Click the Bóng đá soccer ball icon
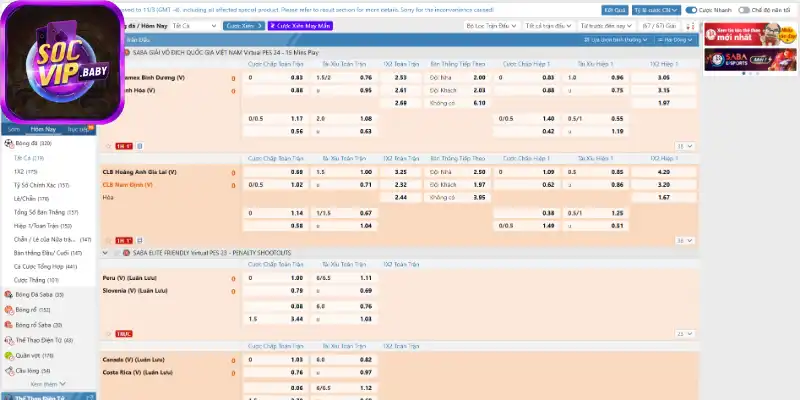This screenshot has width=800, height=400. pyautogui.click(x=8, y=144)
